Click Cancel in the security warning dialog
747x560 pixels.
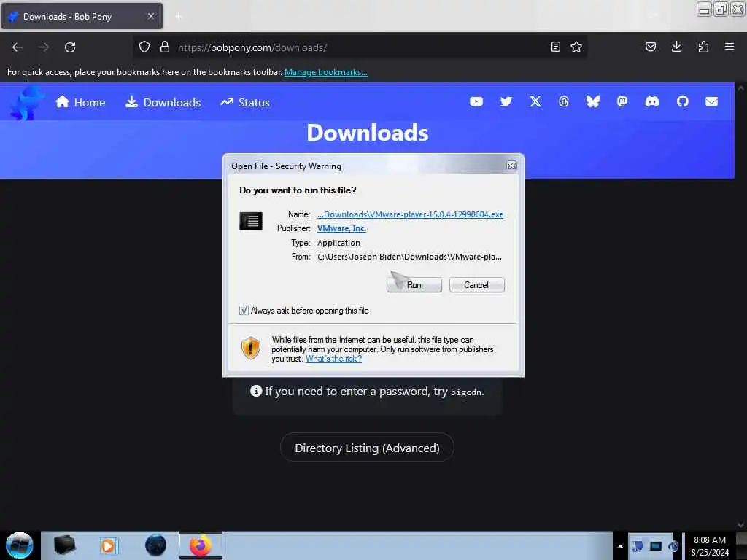tap(477, 285)
